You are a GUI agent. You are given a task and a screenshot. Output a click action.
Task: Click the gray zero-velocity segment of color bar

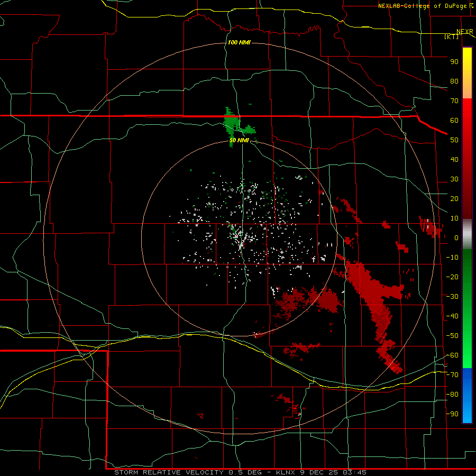click(467, 234)
